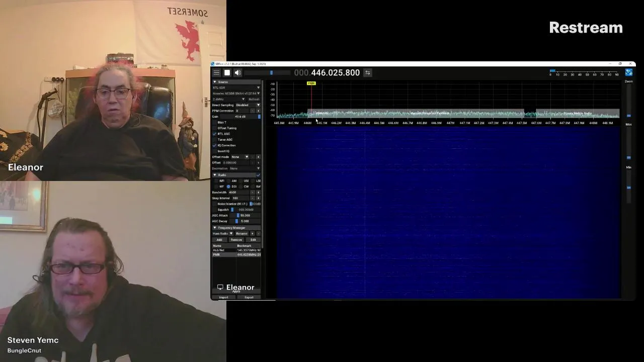
Task: Increase the PPM Correction value
Action: tap(258, 111)
